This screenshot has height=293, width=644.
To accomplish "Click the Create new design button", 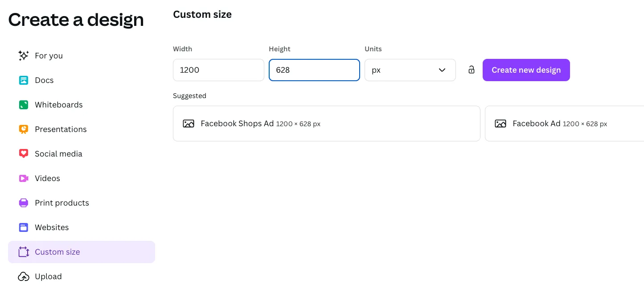I will 526,70.
